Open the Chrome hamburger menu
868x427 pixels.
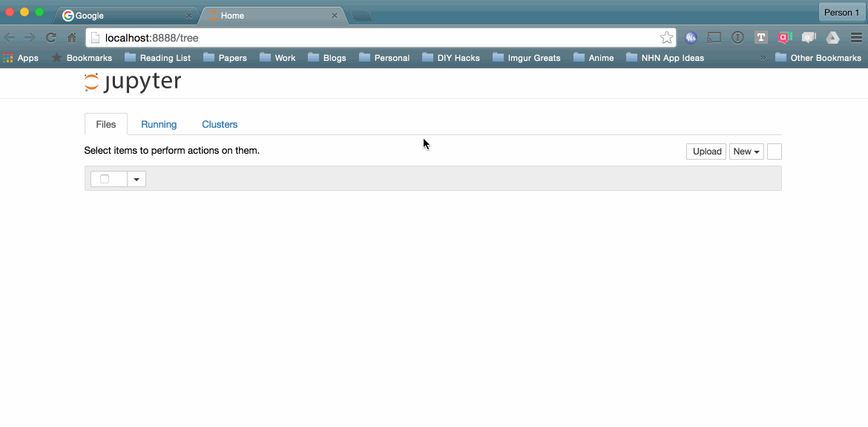tap(856, 38)
